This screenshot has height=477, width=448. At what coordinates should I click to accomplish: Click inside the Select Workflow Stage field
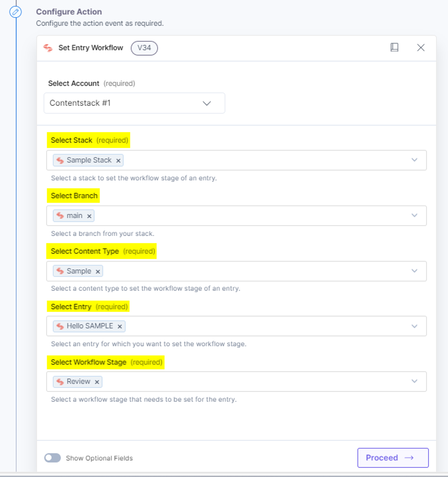236,381
